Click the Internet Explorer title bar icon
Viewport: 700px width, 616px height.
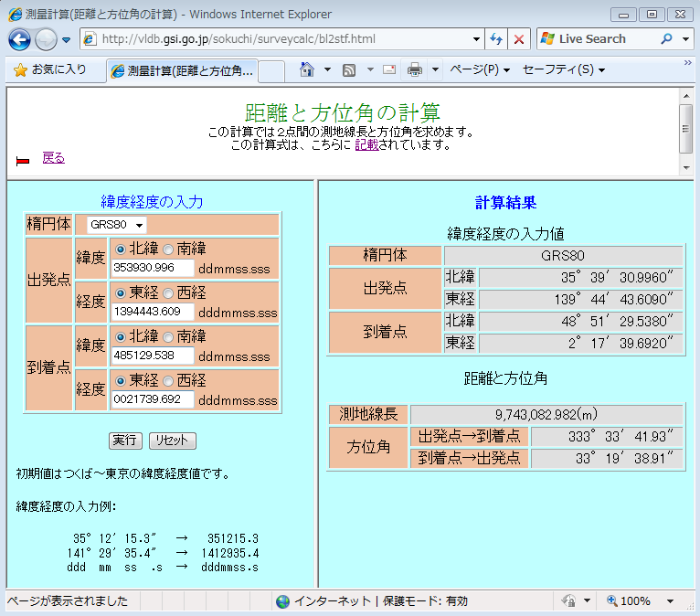pos(15,15)
